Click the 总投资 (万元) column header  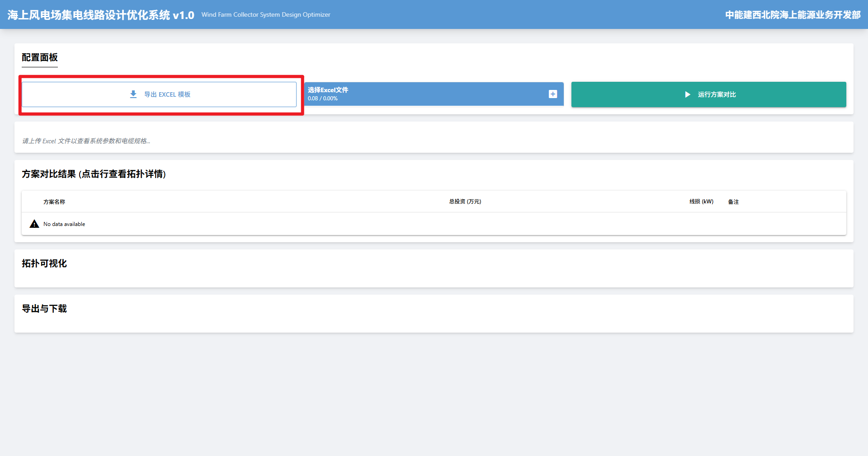[465, 202]
